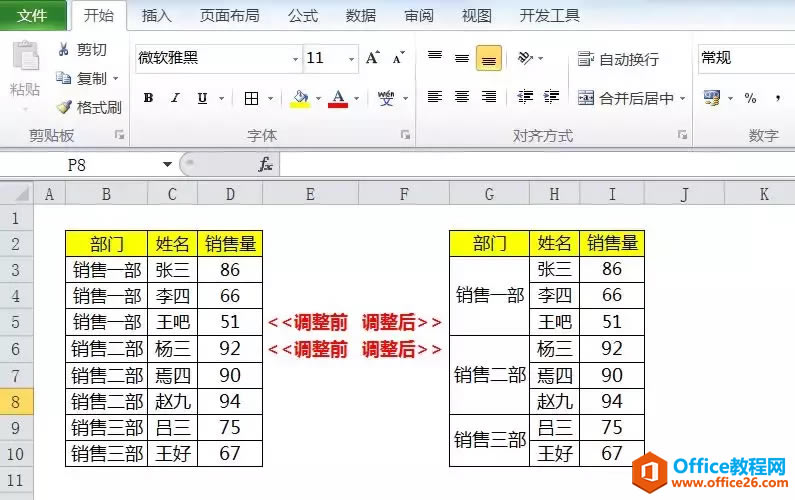Toggle italic formatting

pyautogui.click(x=175, y=98)
